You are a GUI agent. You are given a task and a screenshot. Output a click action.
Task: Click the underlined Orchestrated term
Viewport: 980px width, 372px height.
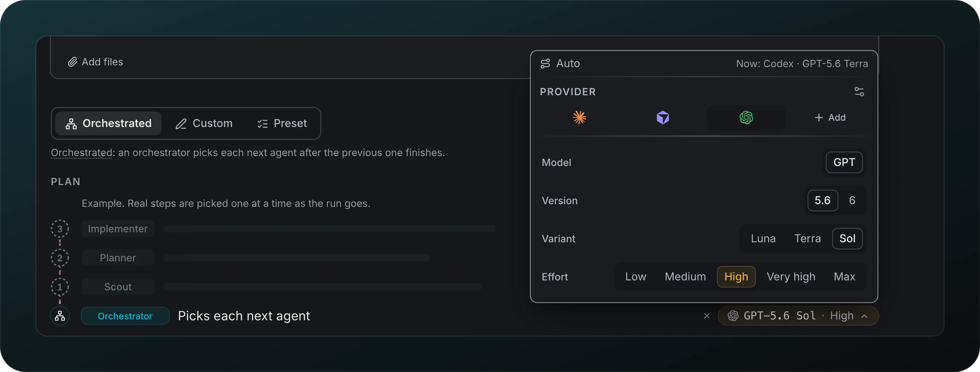tap(82, 152)
